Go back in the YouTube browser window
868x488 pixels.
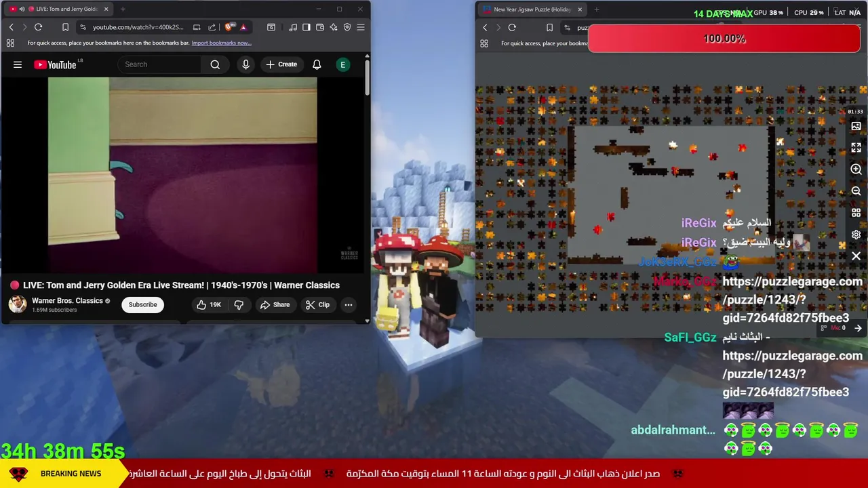point(12,27)
